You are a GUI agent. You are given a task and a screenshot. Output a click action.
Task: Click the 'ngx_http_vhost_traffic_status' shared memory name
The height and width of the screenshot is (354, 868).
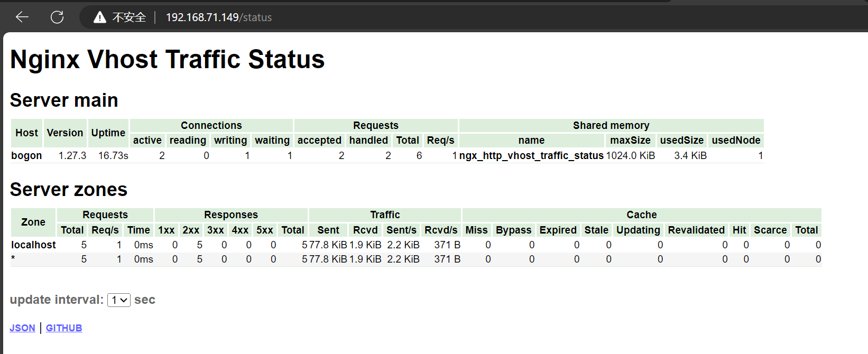click(x=531, y=155)
